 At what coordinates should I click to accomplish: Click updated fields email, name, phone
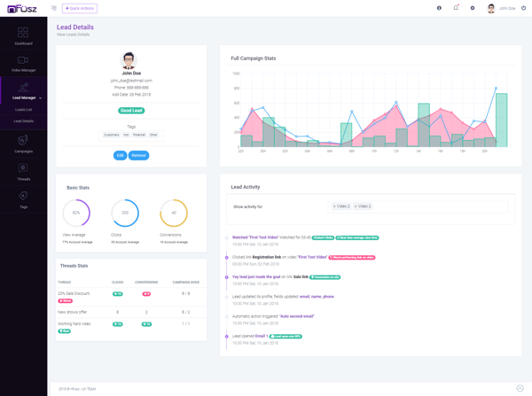[317, 296]
